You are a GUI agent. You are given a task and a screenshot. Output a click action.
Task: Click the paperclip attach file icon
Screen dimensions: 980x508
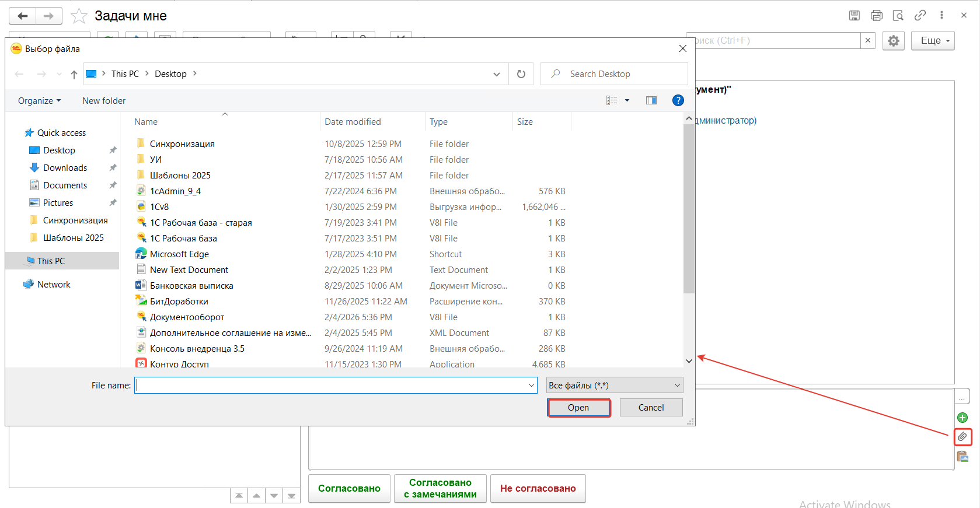pyautogui.click(x=962, y=437)
